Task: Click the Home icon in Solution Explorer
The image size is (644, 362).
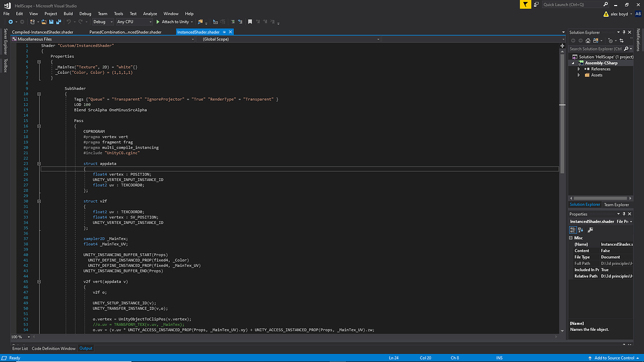Action: 589,40
